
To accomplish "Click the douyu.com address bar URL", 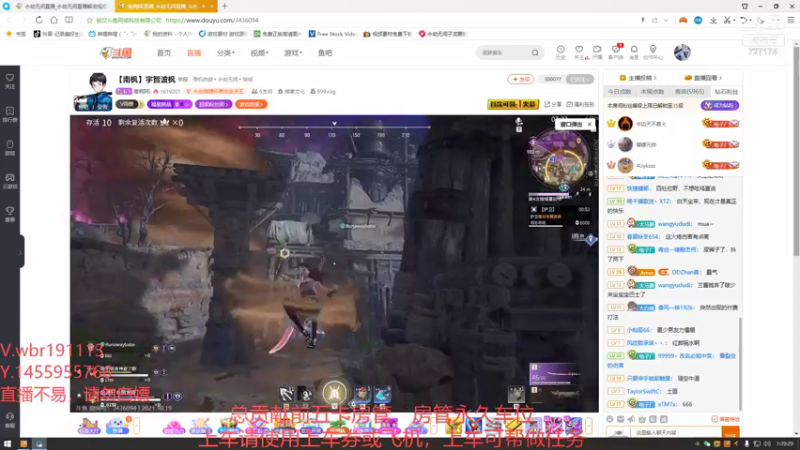I will tap(212, 20).
